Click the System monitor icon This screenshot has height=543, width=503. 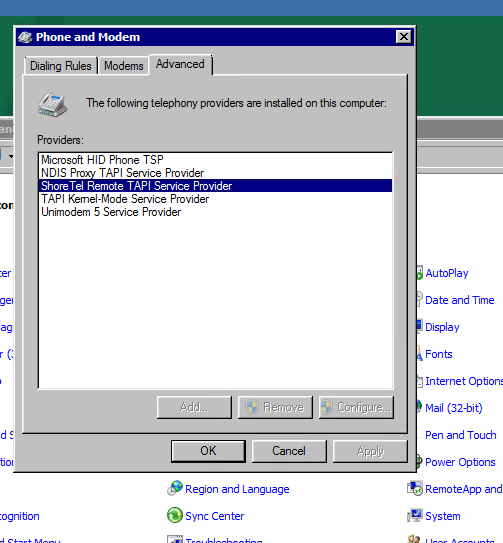pos(415,515)
